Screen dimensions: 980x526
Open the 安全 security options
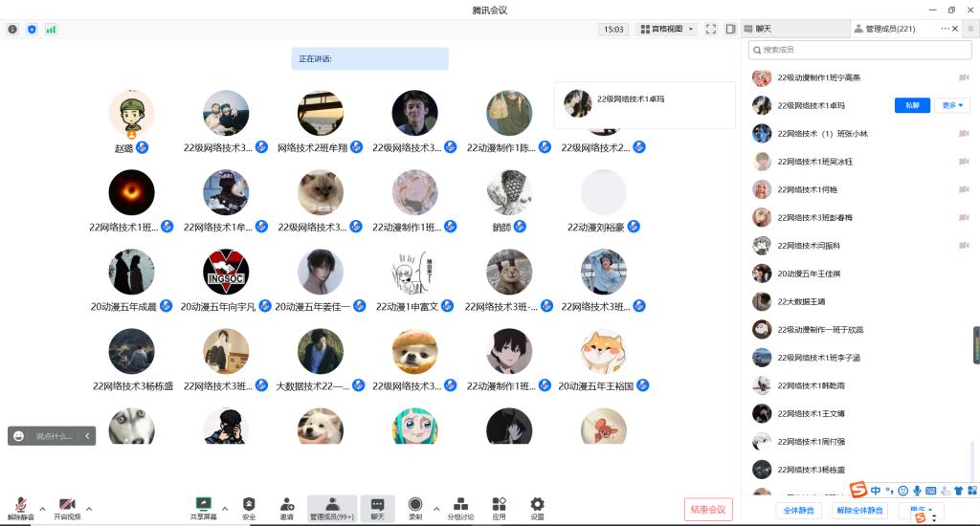[249, 507]
